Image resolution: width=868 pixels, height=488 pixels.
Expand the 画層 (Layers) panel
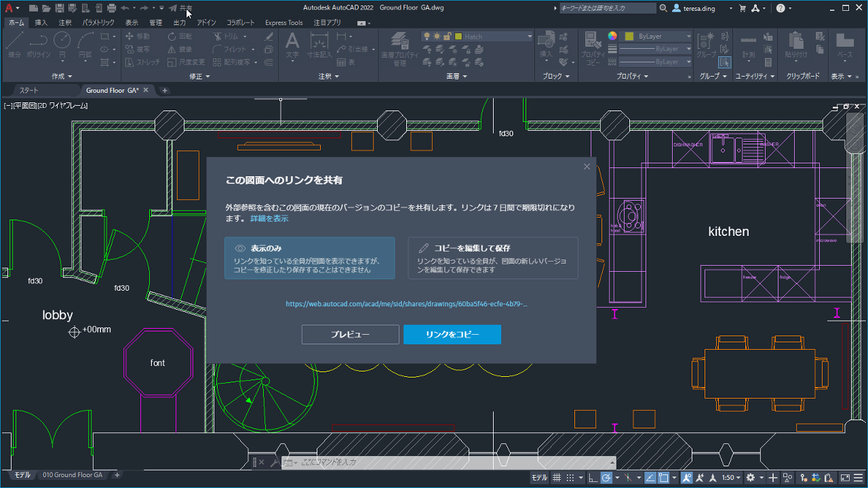point(456,77)
